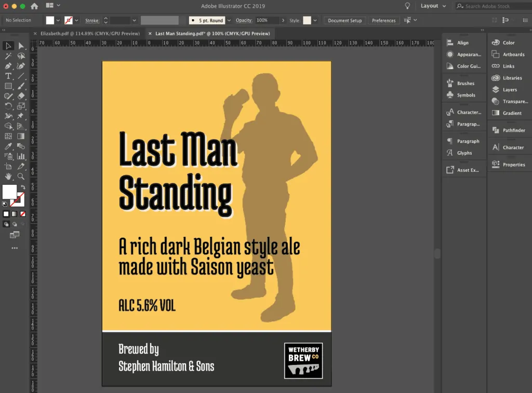Close the Last Man Standing.pdf tab
532x393 pixels.
150,34
